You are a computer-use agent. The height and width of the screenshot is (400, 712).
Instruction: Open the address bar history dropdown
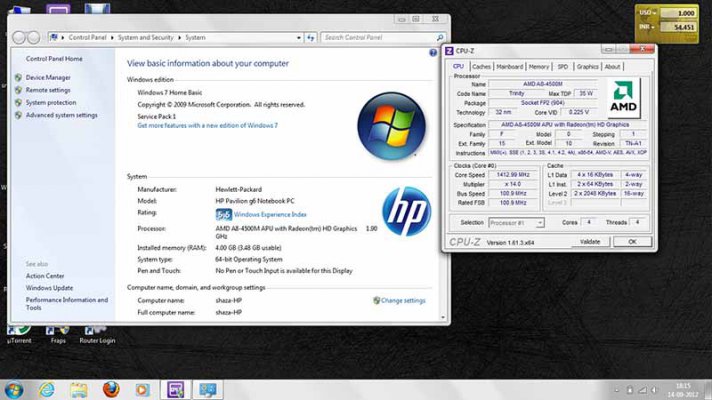tap(298, 38)
